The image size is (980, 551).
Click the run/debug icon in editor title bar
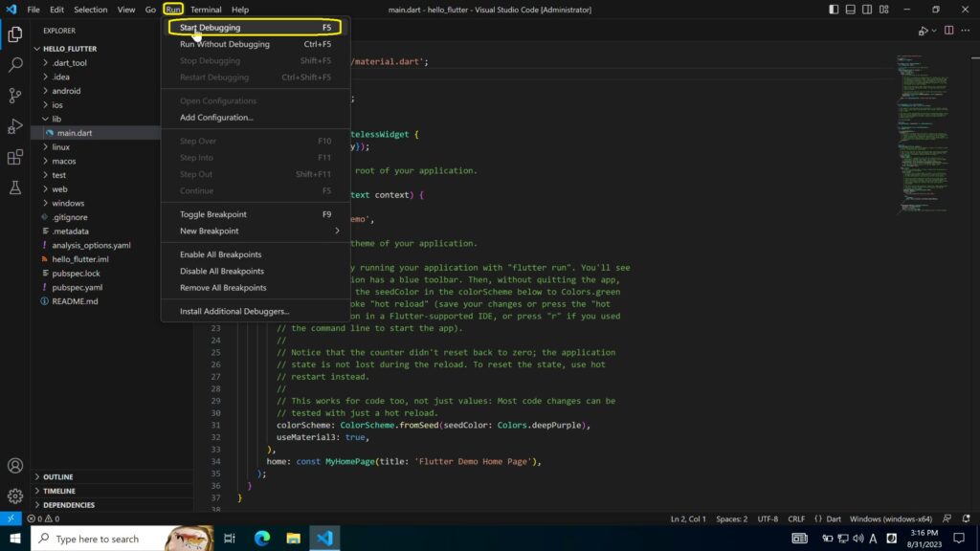pos(923,31)
